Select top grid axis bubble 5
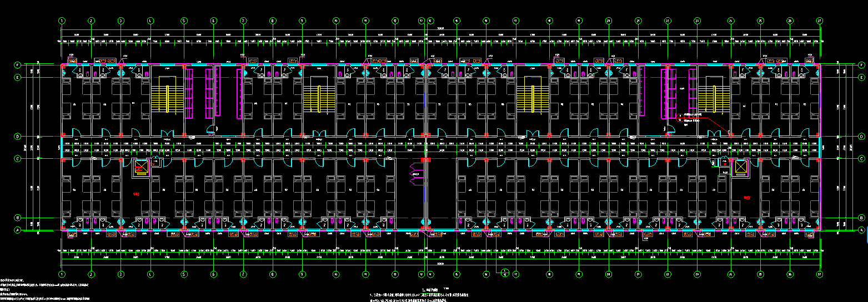Screen dimensions: 868x302 pos(183,21)
